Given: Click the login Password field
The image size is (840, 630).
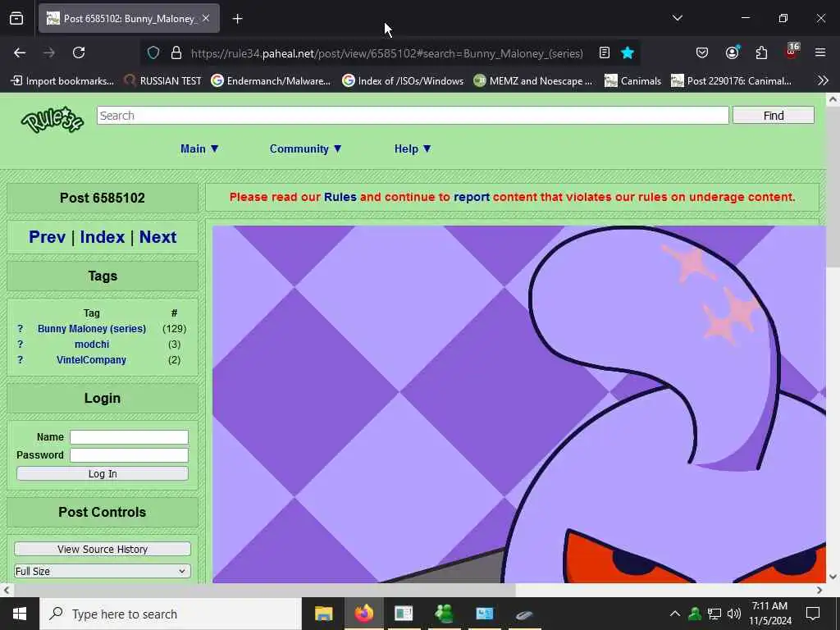Looking at the screenshot, I should (x=129, y=454).
